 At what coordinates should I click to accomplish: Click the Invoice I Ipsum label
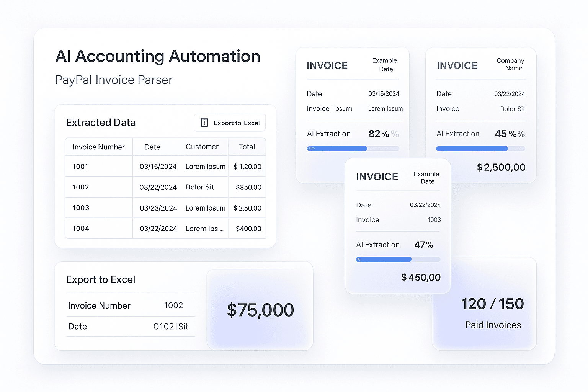click(x=330, y=109)
